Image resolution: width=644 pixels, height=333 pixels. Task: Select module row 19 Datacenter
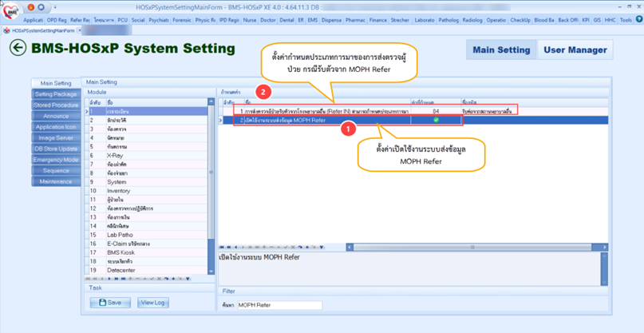[x=146, y=270]
